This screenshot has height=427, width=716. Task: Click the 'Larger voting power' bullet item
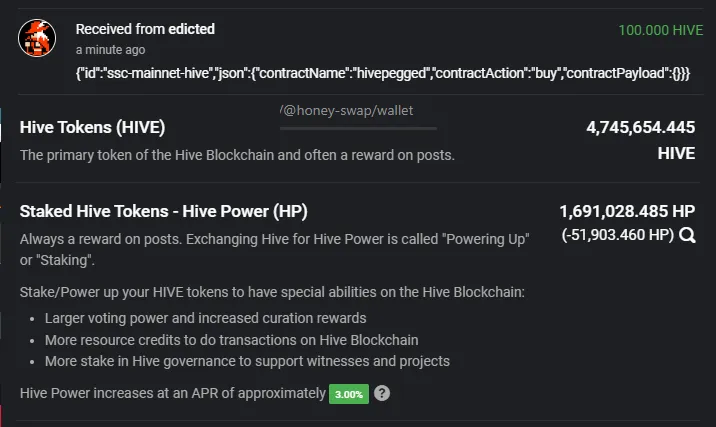click(x=205, y=318)
